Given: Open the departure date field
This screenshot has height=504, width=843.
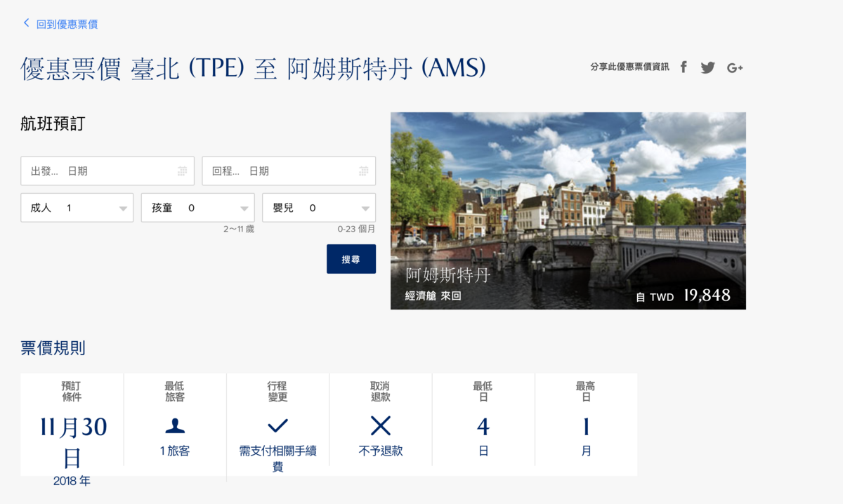Looking at the screenshot, I should click(107, 171).
